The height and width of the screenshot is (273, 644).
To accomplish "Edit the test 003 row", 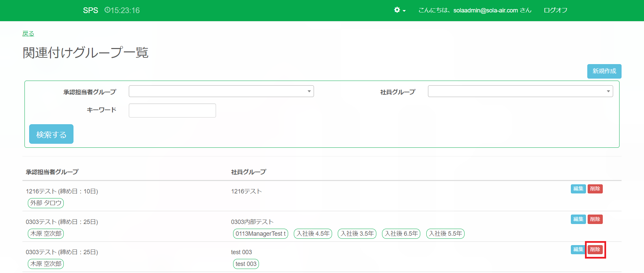I will click(x=578, y=249).
